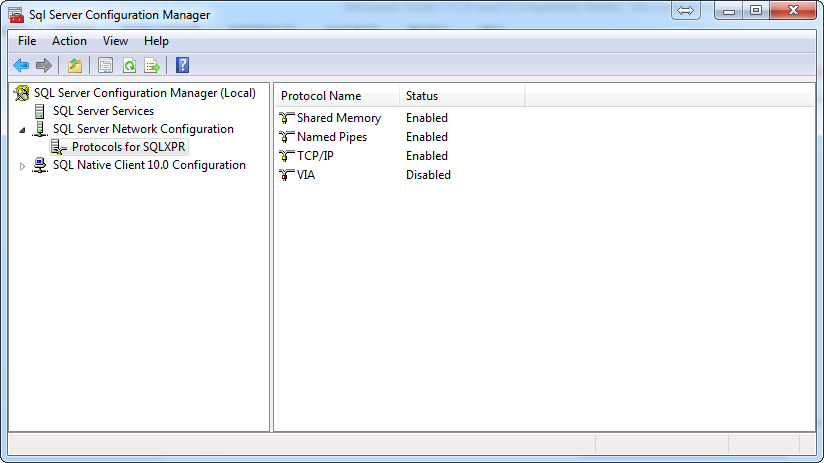Click the SQL Server Network Configuration icon
This screenshot has width=824, height=463.
tap(40, 129)
